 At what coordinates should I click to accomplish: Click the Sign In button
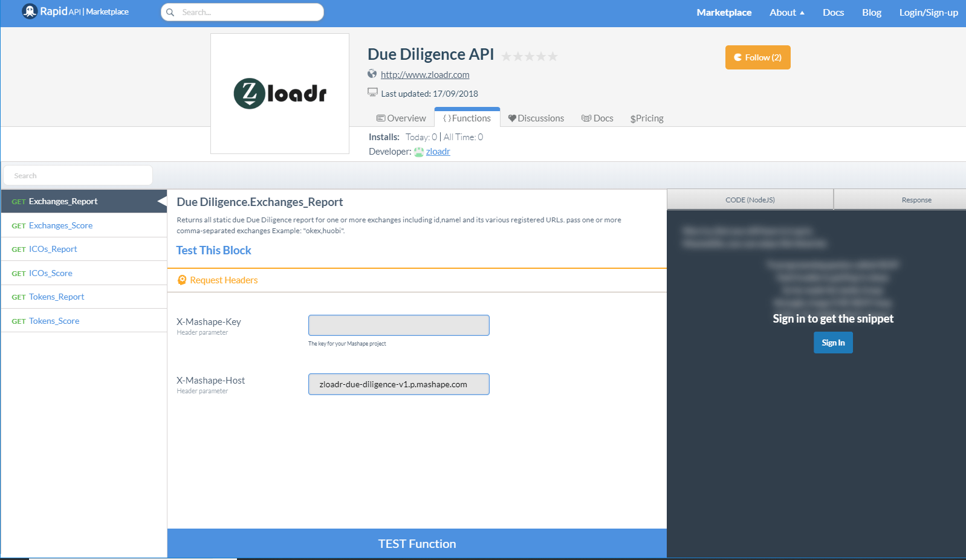click(x=833, y=343)
